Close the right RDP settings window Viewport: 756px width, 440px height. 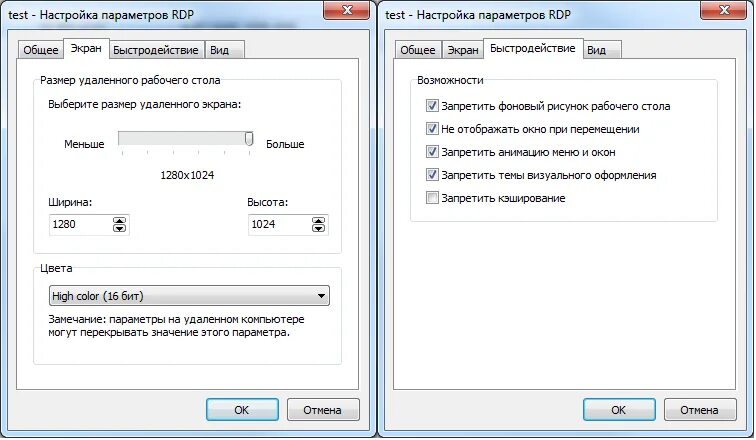pyautogui.click(x=723, y=10)
